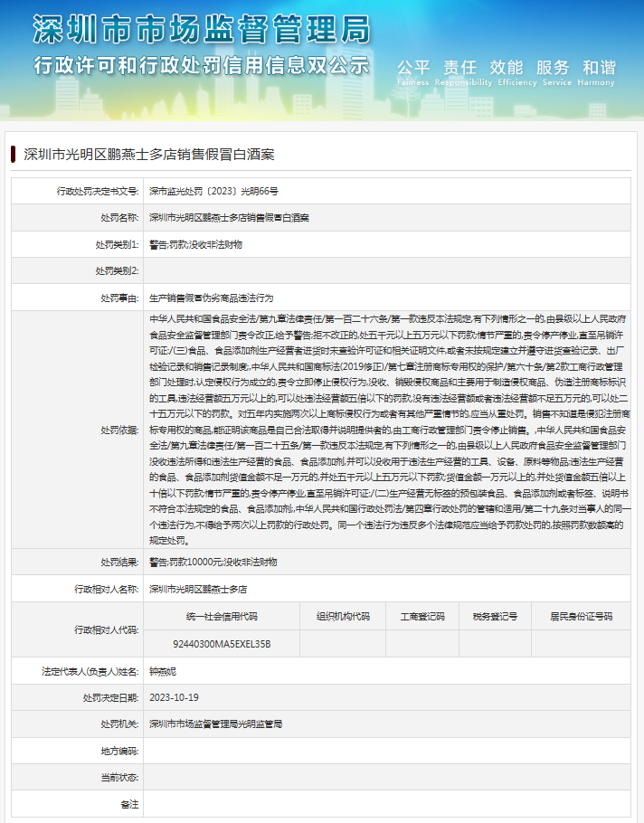Select the value 警告;罚款;没收非法财物 in 处罚类别1 row
The image size is (644, 823).
pos(195,244)
